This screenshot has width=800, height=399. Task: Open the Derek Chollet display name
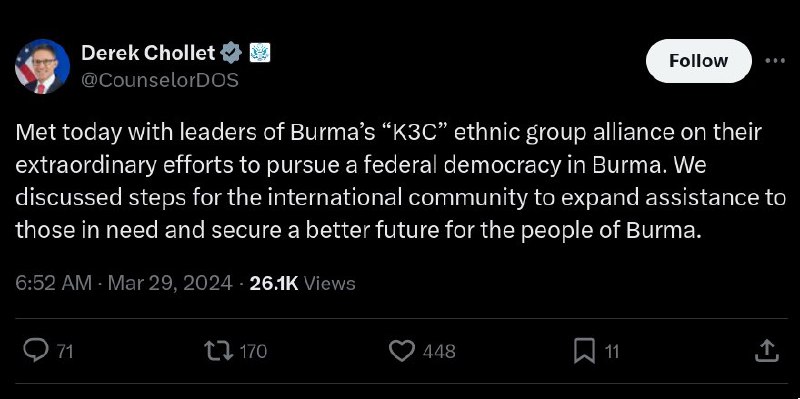[x=148, y=53]
